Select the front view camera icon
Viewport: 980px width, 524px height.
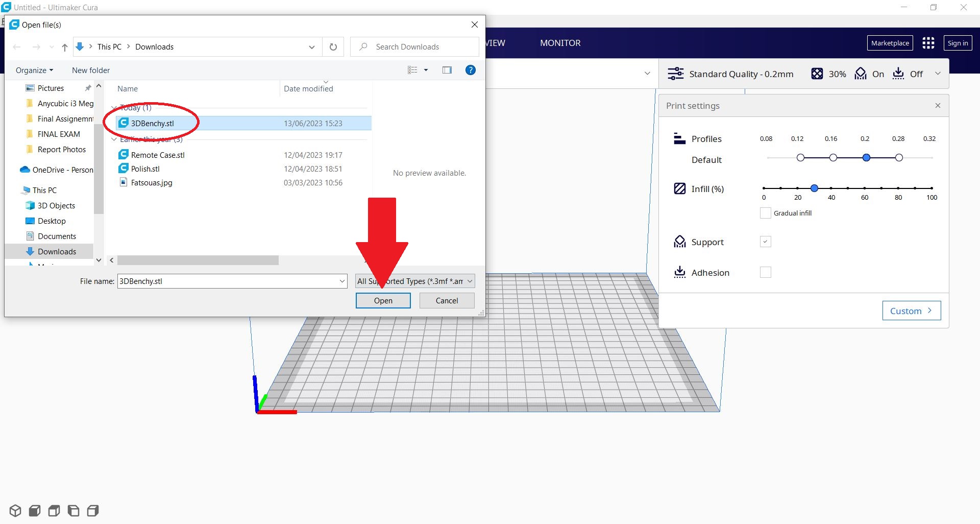click(35, 511)
